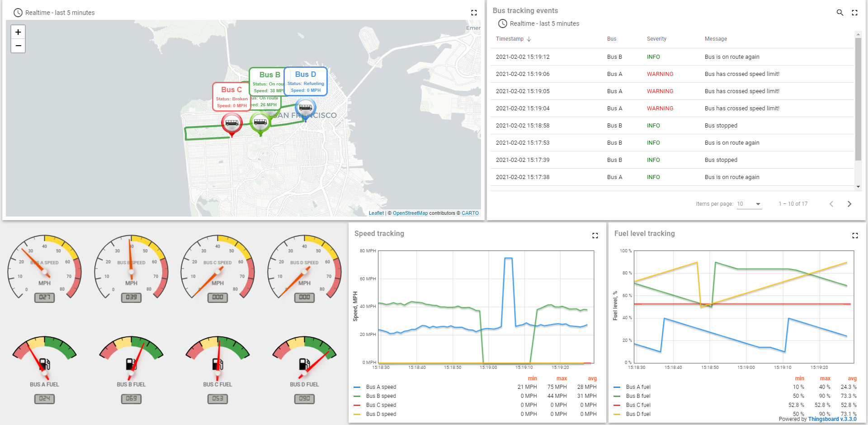Select the Bus C marker on the map

231,123
